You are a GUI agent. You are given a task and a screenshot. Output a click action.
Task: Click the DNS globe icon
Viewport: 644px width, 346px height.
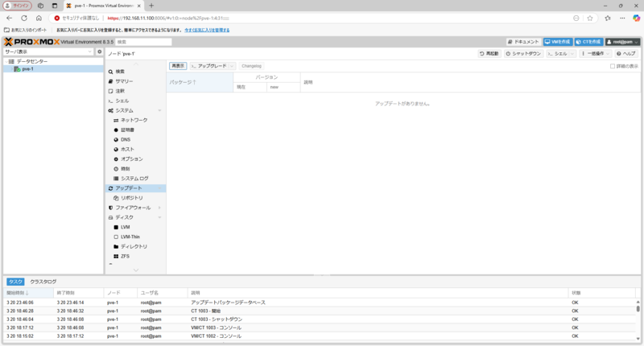point(116,139)
